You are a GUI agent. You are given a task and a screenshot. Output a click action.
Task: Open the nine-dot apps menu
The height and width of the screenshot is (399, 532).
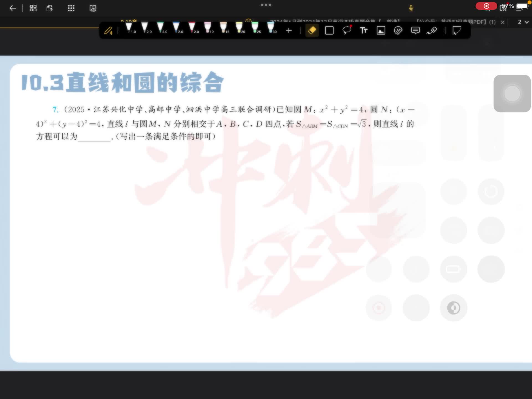(71, 8)
